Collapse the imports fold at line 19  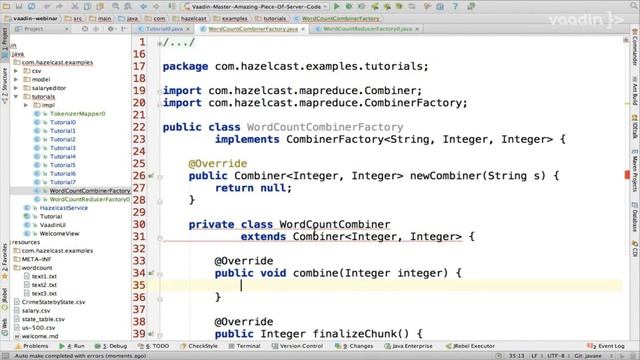pyautogui.click(x=160, y=91)
